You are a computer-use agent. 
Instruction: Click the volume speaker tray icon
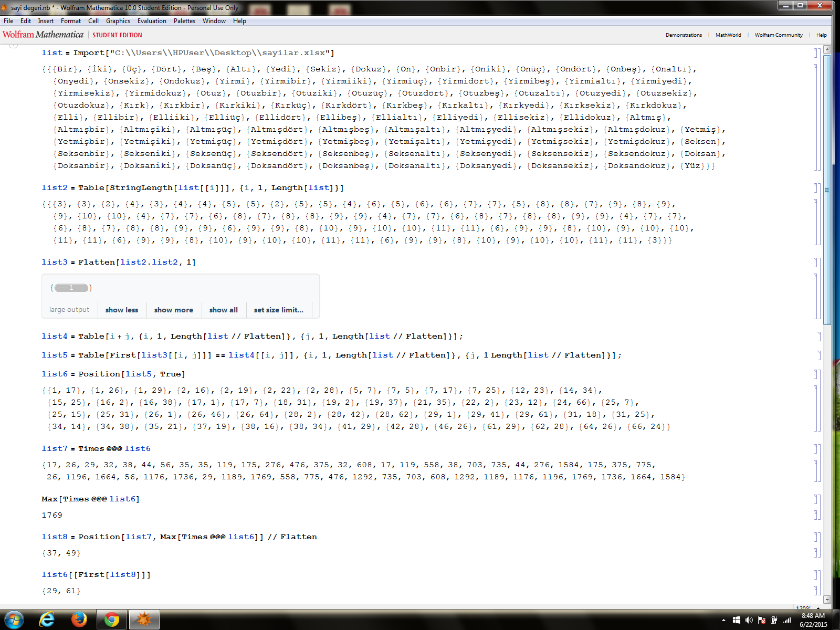pyautogui.click(x=749, y=620)
